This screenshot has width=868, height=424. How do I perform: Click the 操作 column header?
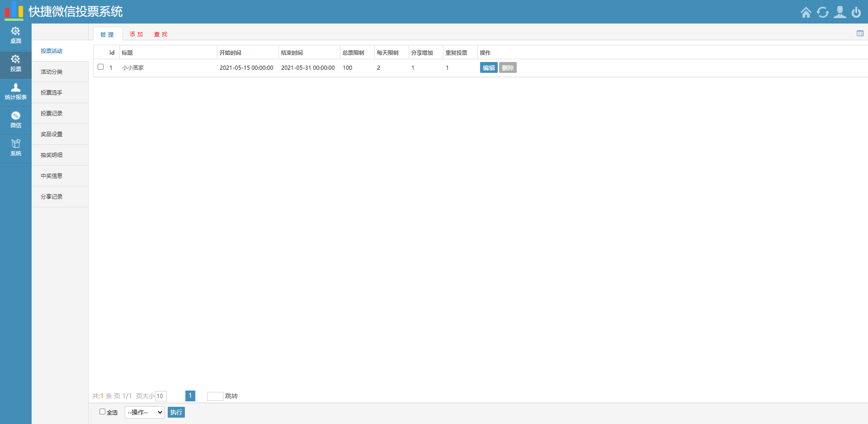click(x=485, y=53)
